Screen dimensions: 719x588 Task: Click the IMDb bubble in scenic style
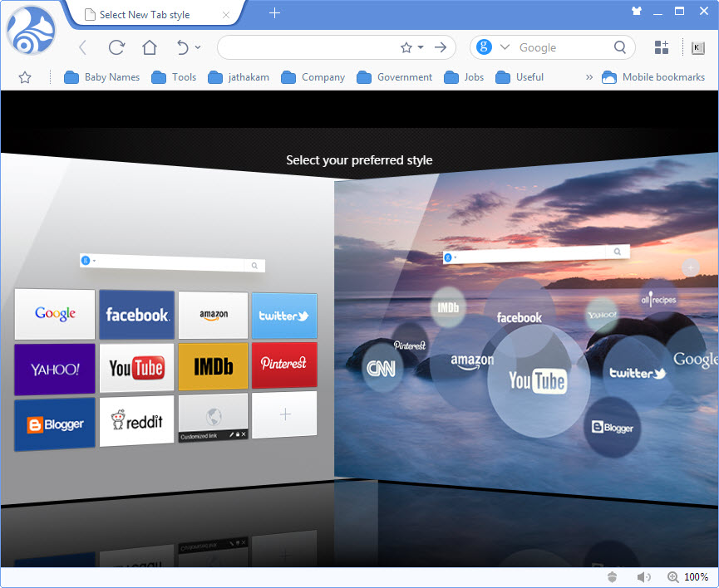[x=448, y=307]
